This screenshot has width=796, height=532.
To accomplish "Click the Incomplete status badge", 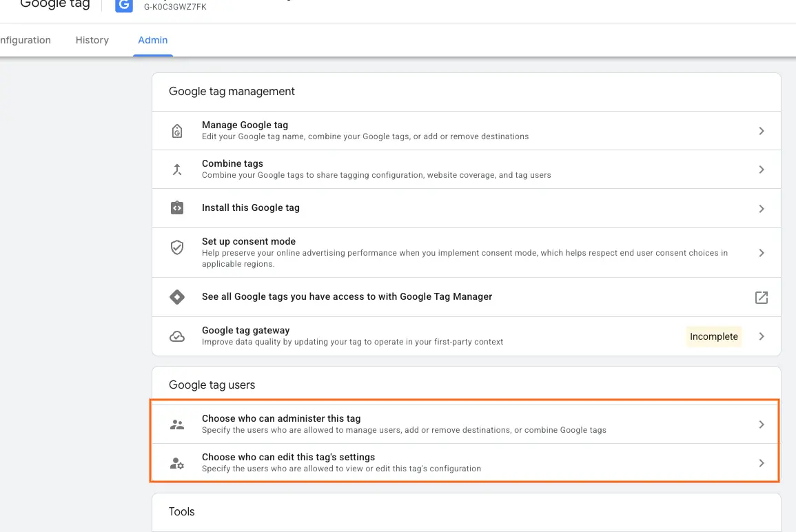I will (x=714, y=336).
